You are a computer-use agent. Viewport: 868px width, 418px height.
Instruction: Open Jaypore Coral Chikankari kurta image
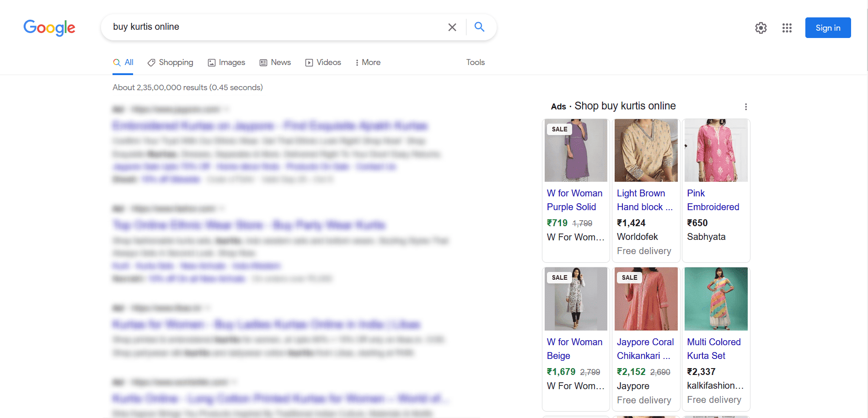click(x=646, y=299)
